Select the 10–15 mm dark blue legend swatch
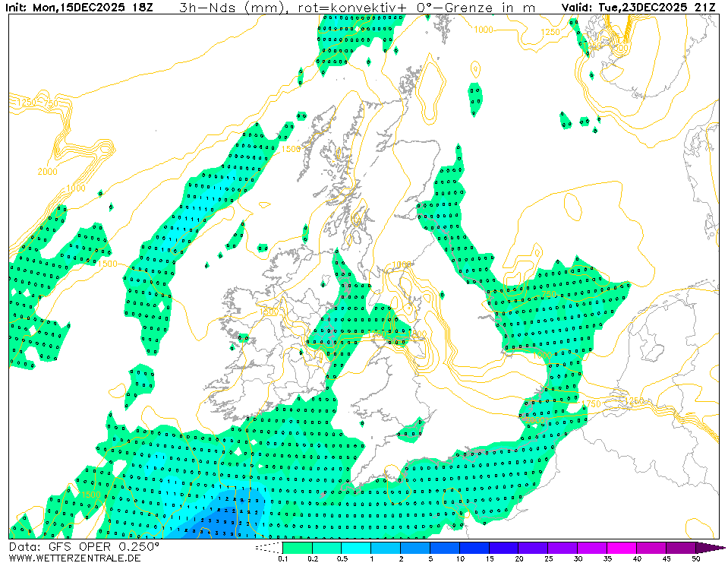Screen dimensions: 728x563 (474, 547)
